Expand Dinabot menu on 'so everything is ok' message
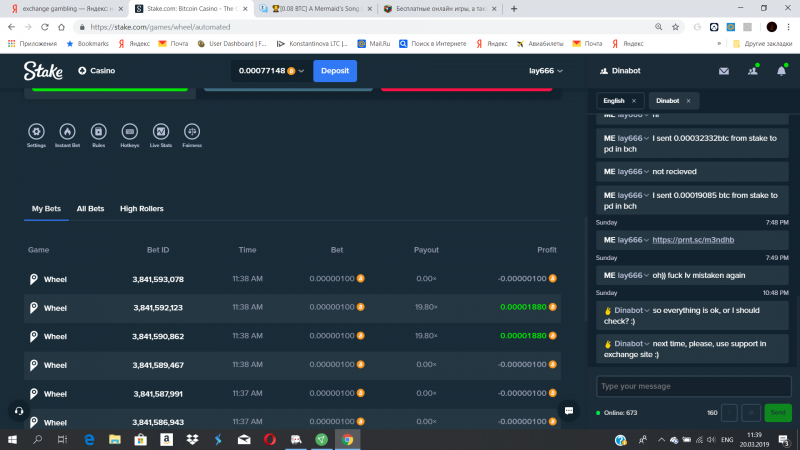Viewport: 800px width, 450px height. [x=646, y=311]
